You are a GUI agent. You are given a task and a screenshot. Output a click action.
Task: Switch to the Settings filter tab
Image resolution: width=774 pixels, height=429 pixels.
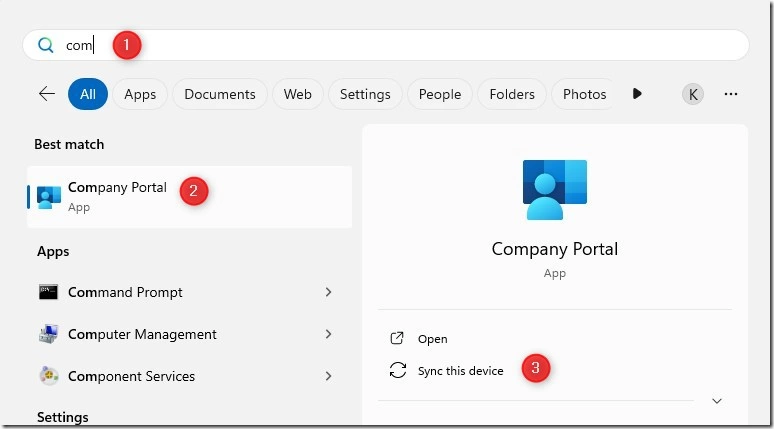365,94
